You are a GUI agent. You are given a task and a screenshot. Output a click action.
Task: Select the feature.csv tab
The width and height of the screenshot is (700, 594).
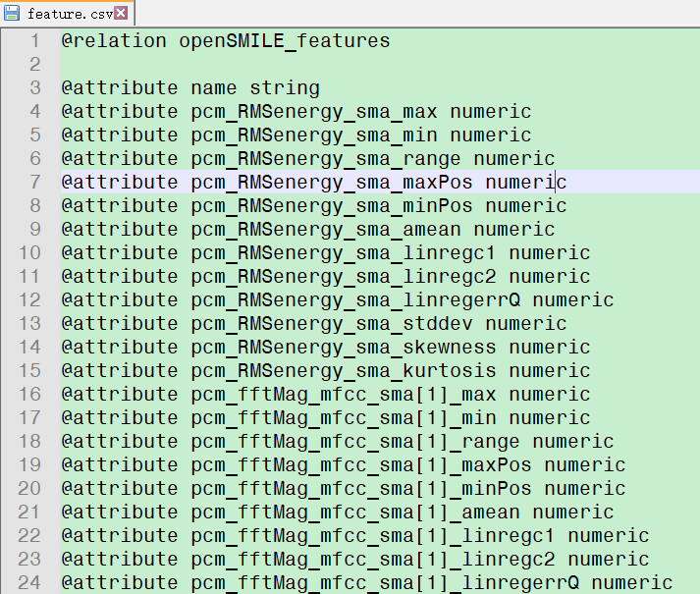(67, 14)
